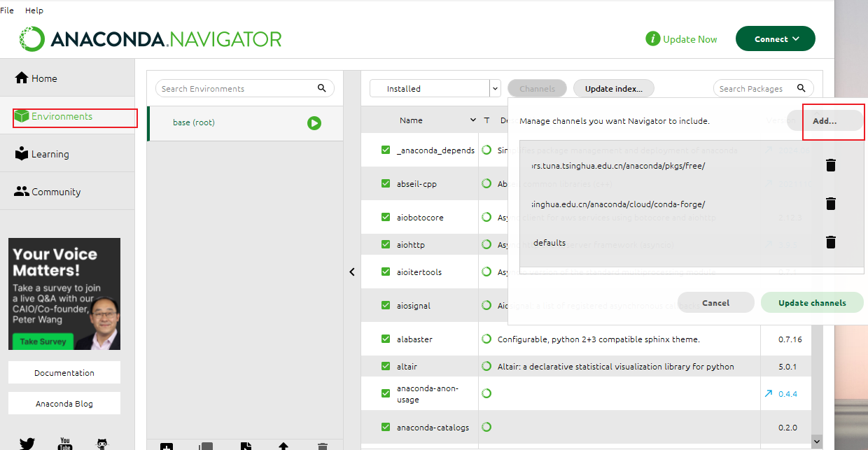Toggle the anaconda-anon-usage package checkbox
This screenshot has height=450, width=868.
point(386,393)
